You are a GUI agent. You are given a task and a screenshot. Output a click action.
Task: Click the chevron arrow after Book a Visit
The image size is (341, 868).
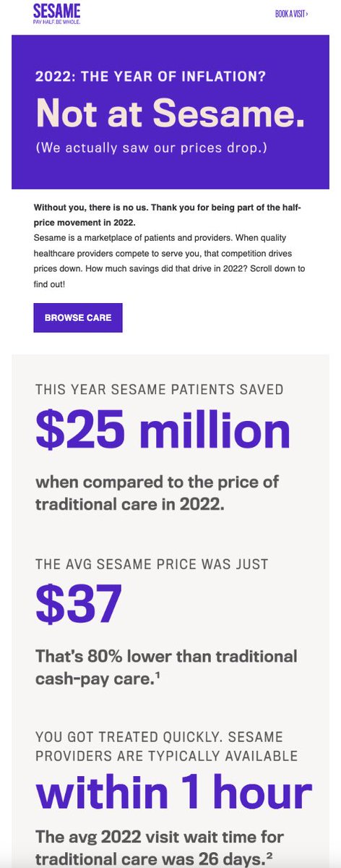pos(307,14)
